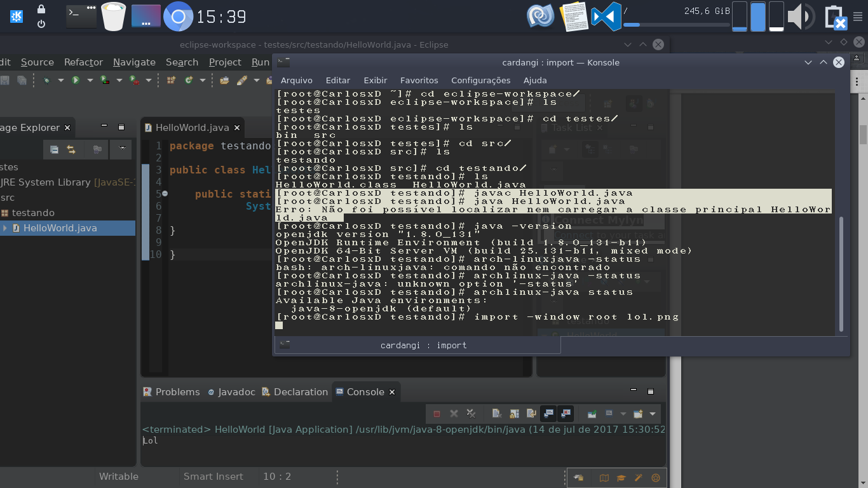Toggle Link with Editor in Package Explorer

(x=71, y=149)
